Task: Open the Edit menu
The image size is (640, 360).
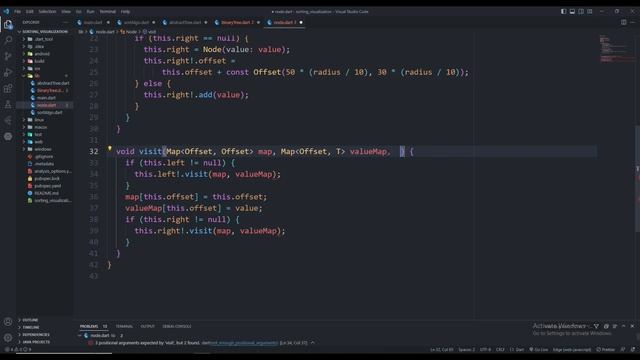Action: [x=30, y=11]
